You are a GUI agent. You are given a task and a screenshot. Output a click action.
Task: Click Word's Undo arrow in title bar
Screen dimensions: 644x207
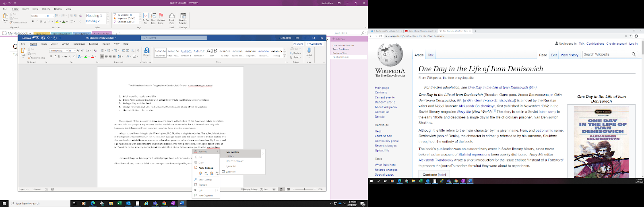pos(48,38)
